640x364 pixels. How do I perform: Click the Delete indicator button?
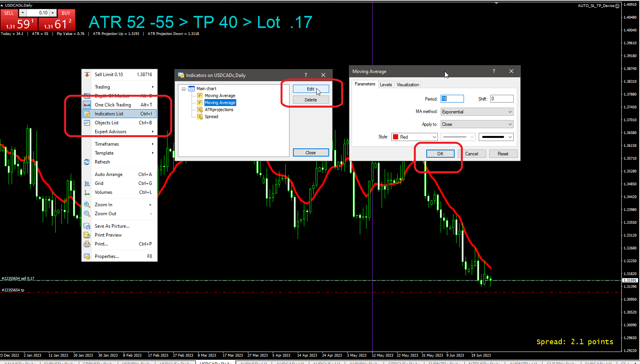click(x=310, y=100)
